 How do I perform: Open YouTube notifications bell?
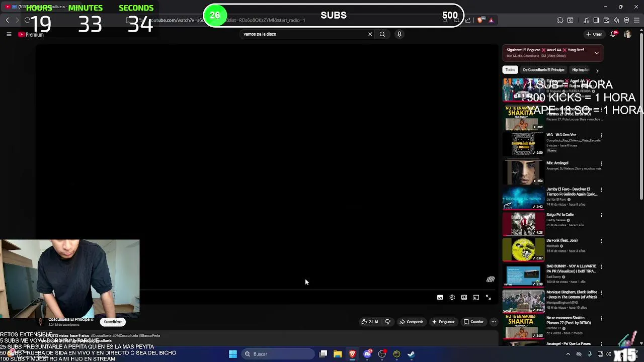613,34
